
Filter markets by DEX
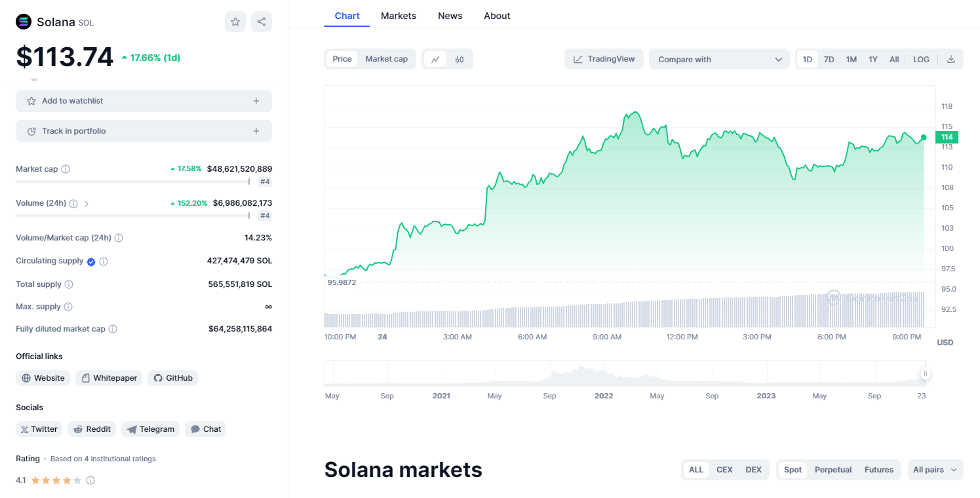pos(754,470)
